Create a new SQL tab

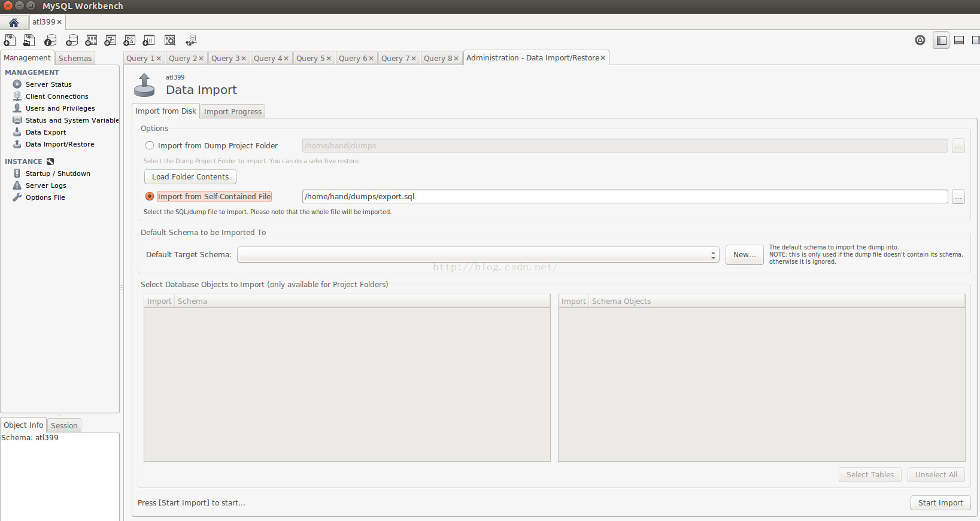tap(10, 40)
